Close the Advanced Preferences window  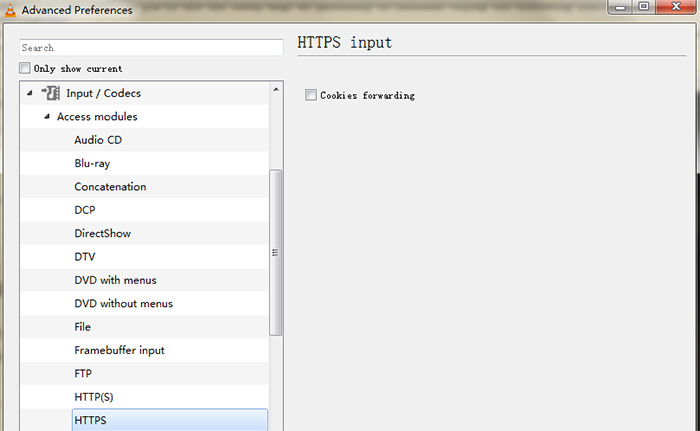[x=675, y=7]
